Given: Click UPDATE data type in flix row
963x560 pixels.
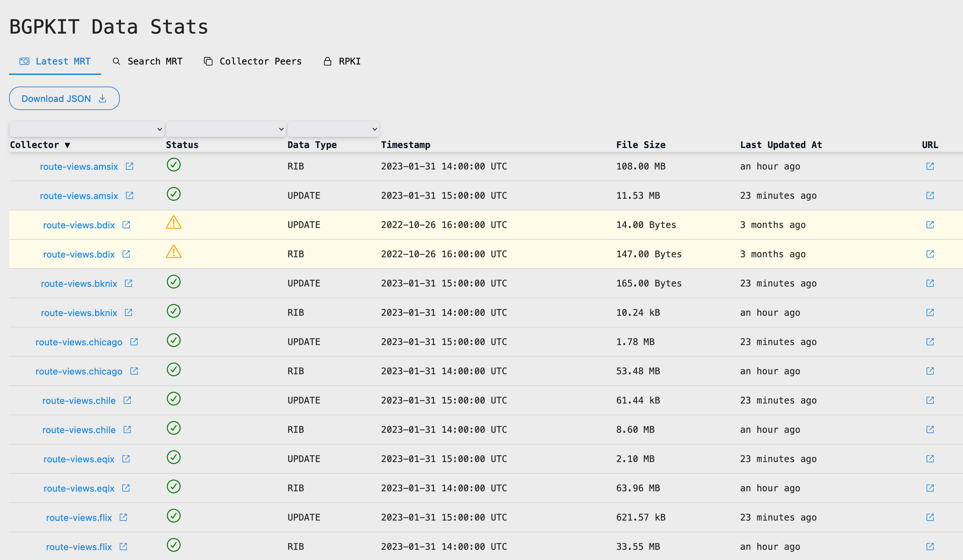Looking at the screenshot, I should [304, 518].
